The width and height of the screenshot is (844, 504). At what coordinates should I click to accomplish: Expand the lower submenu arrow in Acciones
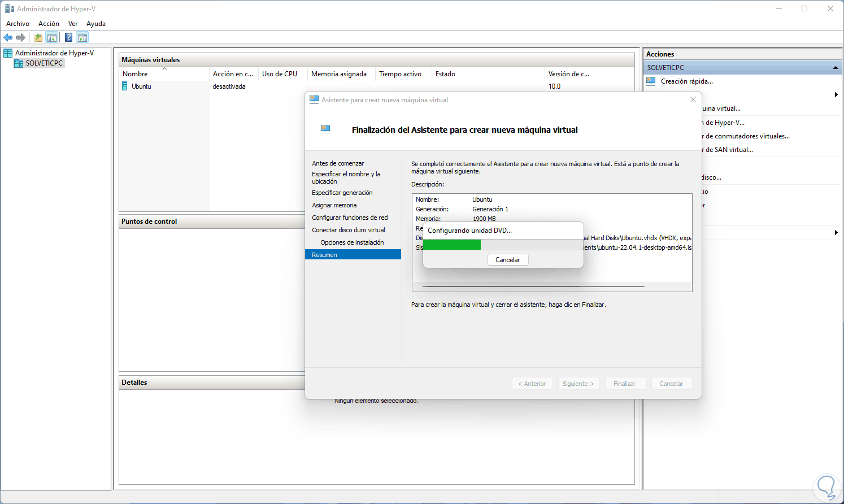click(836, 232)
